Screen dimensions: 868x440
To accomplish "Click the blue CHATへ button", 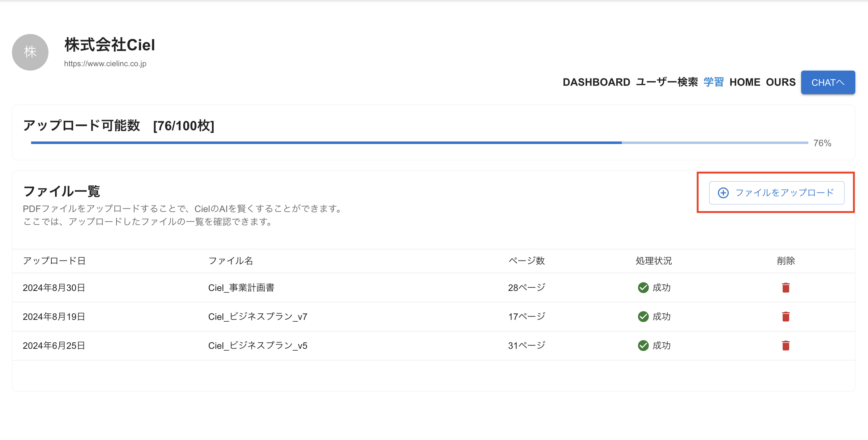I will [x=828, y=82].
